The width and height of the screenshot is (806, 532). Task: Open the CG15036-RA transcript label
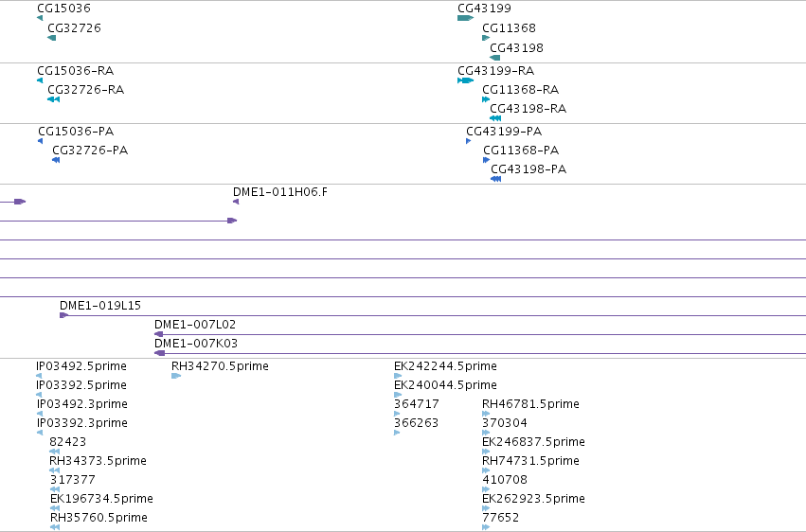[x=76, y=70]
